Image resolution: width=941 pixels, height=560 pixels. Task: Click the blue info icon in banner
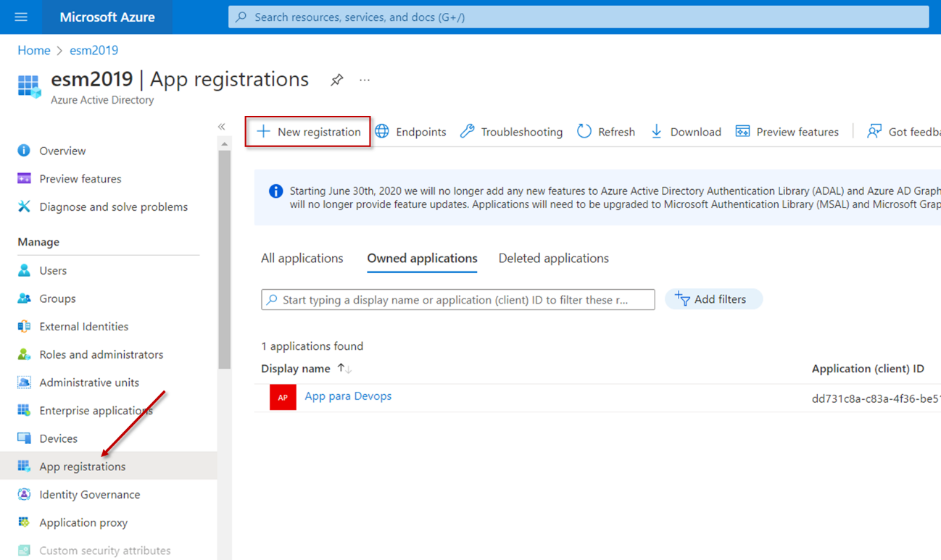(275, 191)
